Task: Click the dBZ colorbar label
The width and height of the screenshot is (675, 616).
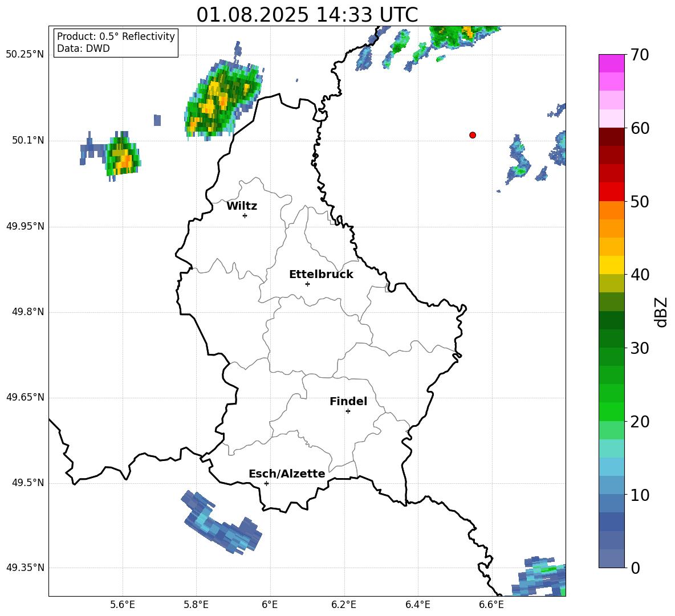Action: click(661, 312)
